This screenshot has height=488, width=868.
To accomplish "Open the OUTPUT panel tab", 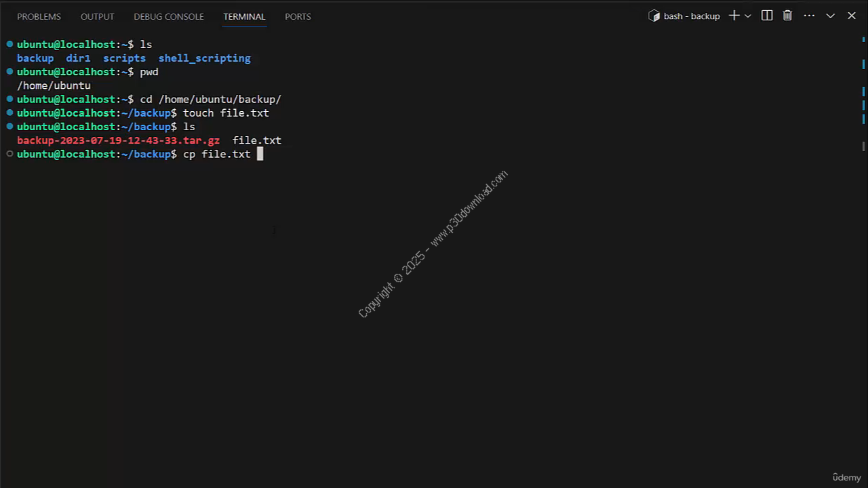I will [x=97, y=16].
